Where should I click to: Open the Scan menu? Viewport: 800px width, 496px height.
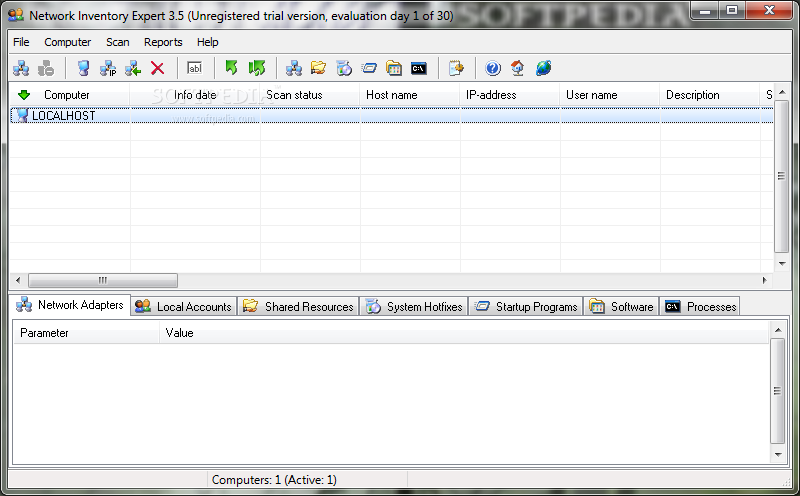[117, 42]
